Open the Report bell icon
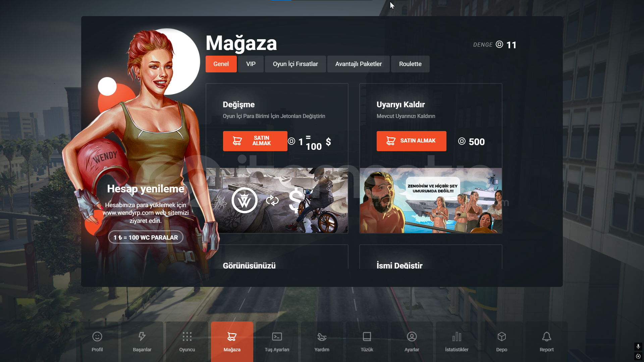The width and height of the screenshot is (644, 362). [547, 337]
